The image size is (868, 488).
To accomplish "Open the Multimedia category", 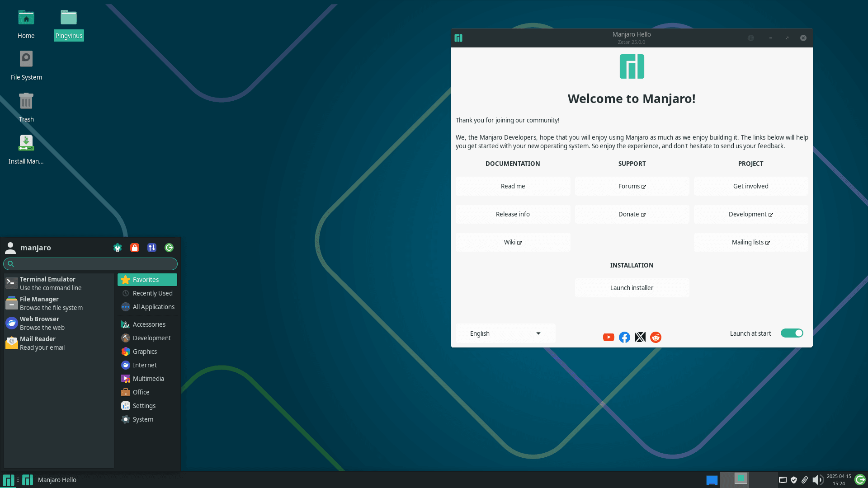I will point(147,379).
